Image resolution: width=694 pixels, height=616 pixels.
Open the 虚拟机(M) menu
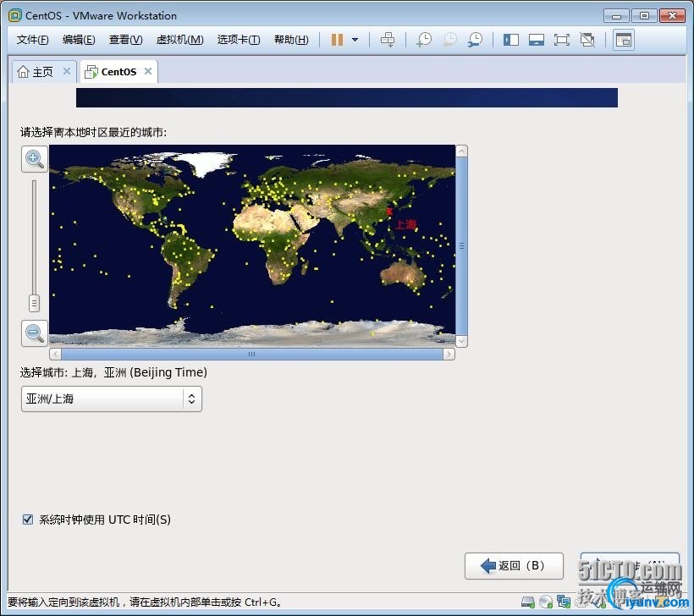coord(179,40)
